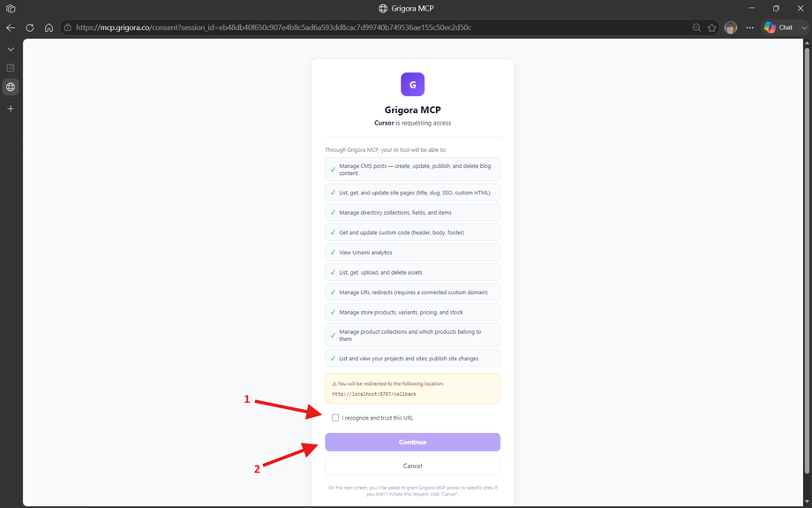The height and width of the screenshot is (508, 812).
Task: Click 'Manage product collections' permission row
Action: [x=413, y=336]
